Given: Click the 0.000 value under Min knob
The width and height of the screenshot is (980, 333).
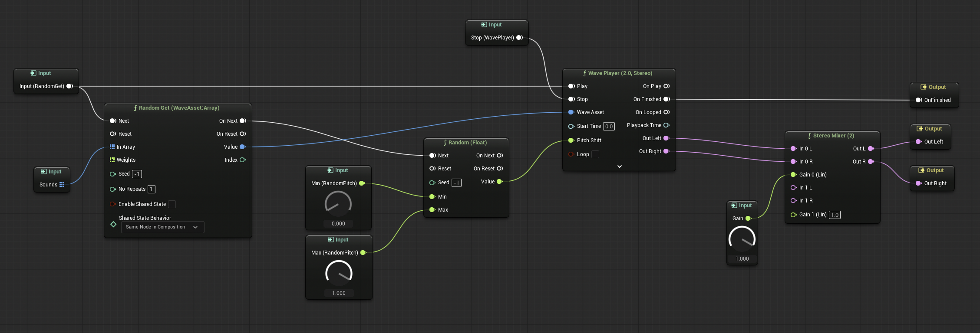Looking at the screenshot, I should 338,224.
